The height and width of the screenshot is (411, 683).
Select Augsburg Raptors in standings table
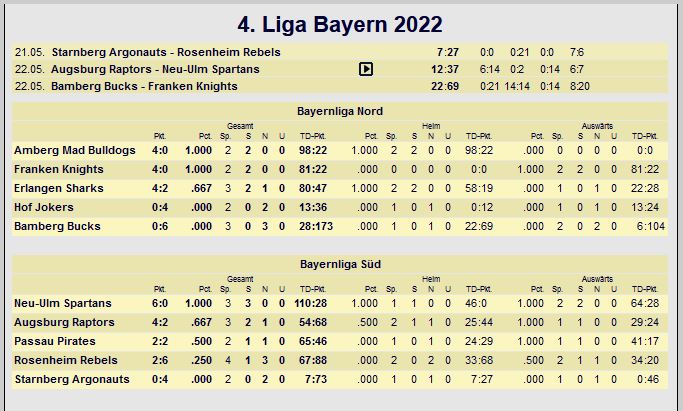click(x=64, y=323)
